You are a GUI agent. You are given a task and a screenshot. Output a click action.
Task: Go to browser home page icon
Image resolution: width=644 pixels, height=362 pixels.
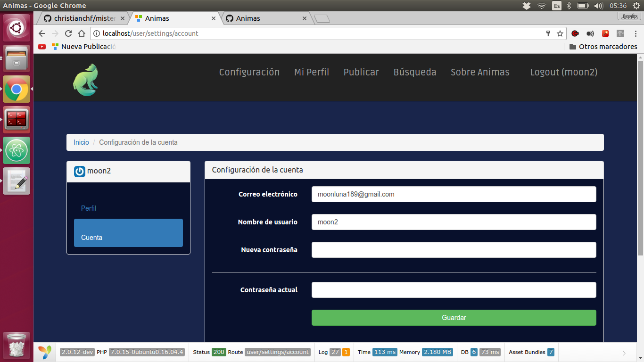tap(82, 33)
